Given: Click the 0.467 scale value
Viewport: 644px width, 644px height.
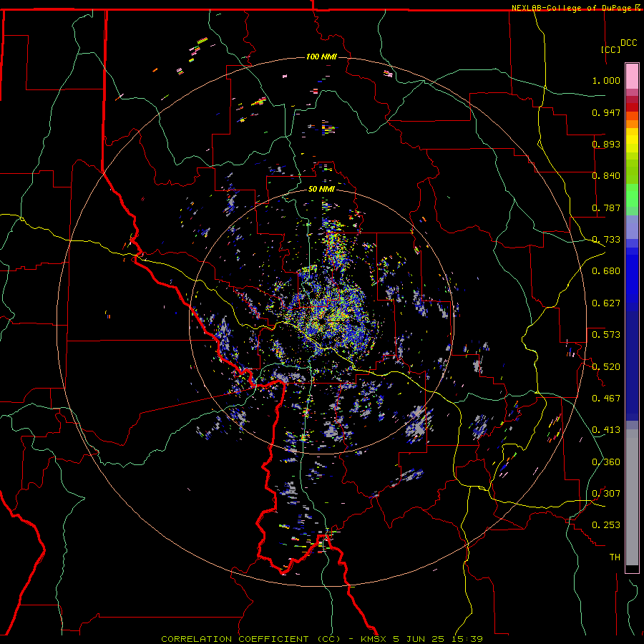Looking at the screenshot, I should [606, 399].
